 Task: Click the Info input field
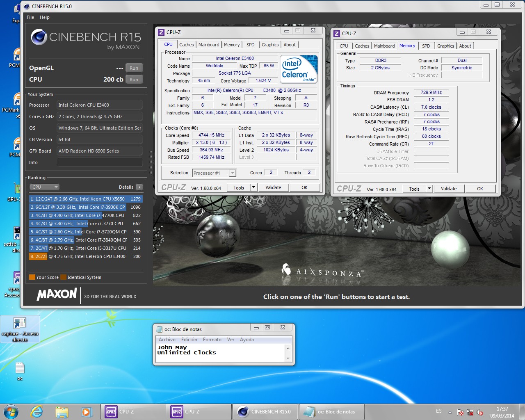click(x=100, y=162)
